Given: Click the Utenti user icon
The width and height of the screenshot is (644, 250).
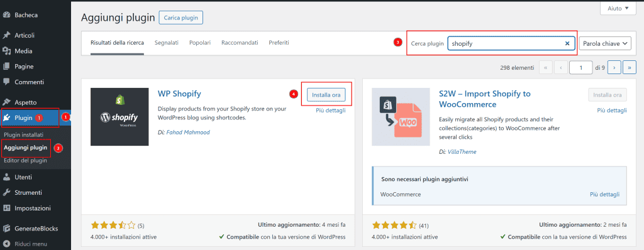Looking at the screenshot, I should click(x=6, y=177).
